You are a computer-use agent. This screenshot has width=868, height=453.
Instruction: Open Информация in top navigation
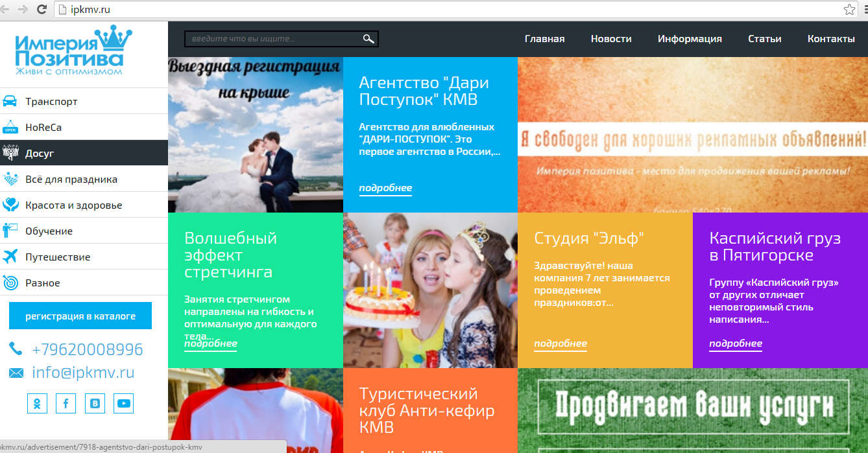point(690,39)
